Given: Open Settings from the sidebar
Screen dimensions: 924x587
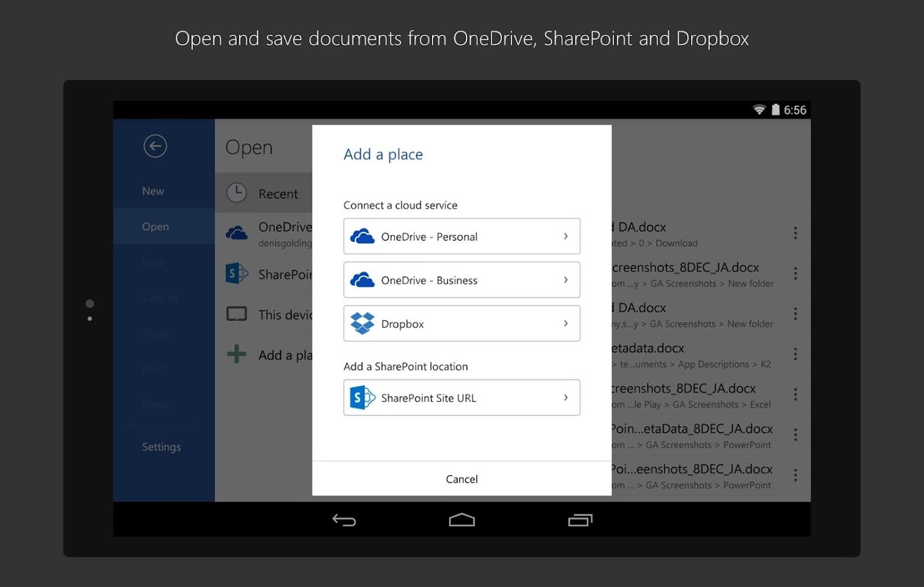Looking at the screenshot, I should (161, 446).
